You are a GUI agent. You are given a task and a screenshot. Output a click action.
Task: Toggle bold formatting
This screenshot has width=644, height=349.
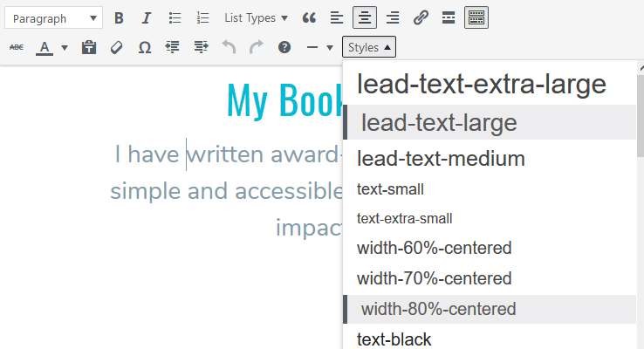[119, 18]
